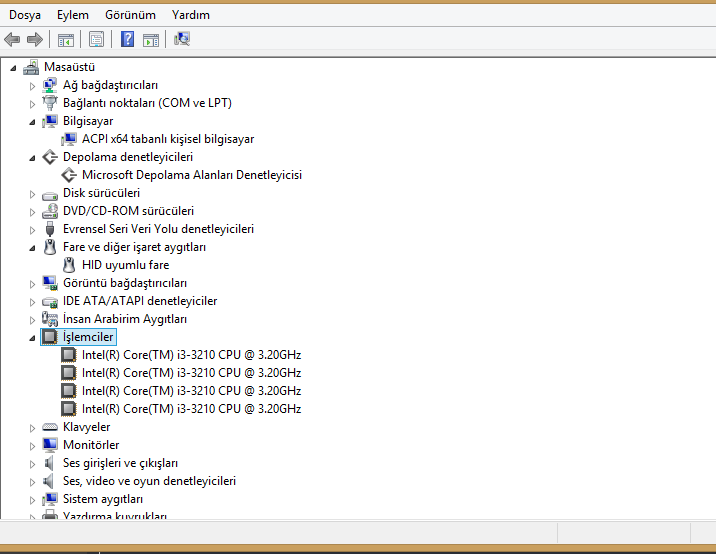Click the IDE ATA/ATAPI denetleyiciler icon

click(50, 301)
